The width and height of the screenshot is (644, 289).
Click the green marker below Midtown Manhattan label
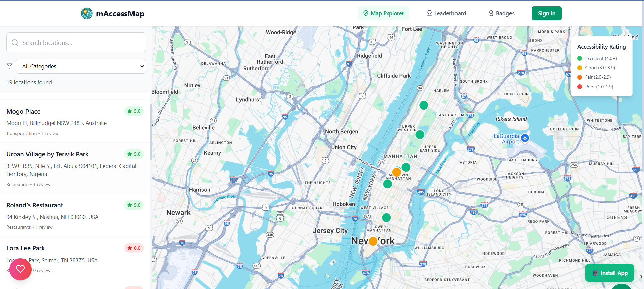[x=388, y=184]
